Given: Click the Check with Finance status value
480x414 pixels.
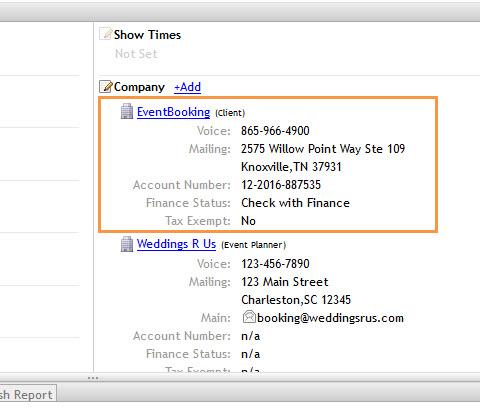Looking at the screenshot, I should point(295,203).
